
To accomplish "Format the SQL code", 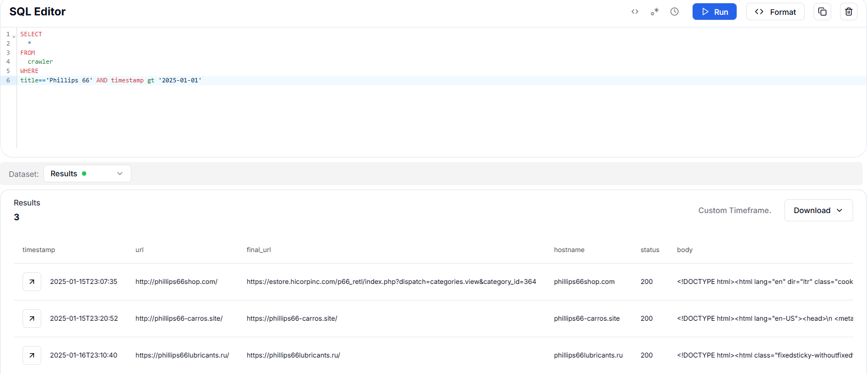I will tap(775, 12).
